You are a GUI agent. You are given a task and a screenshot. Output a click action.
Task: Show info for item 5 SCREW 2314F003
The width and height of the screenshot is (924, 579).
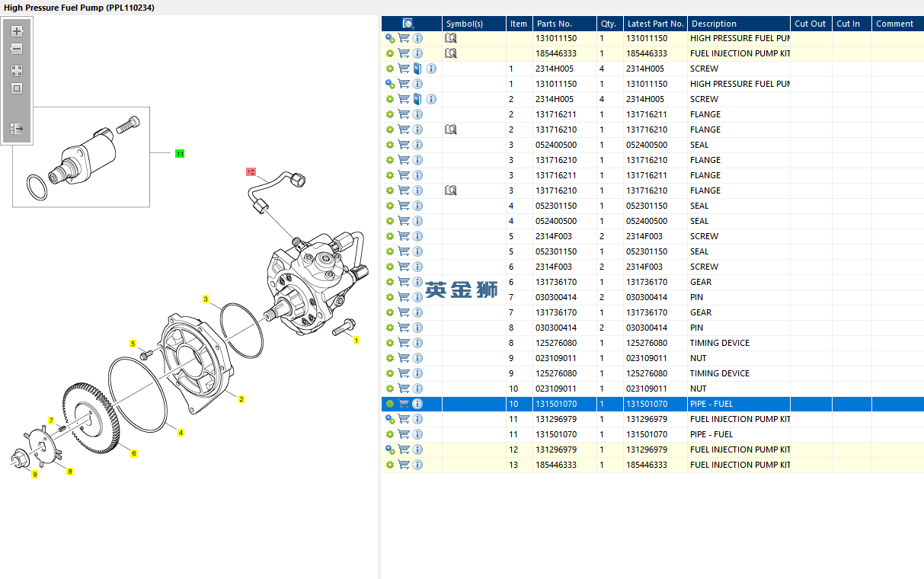417,236
